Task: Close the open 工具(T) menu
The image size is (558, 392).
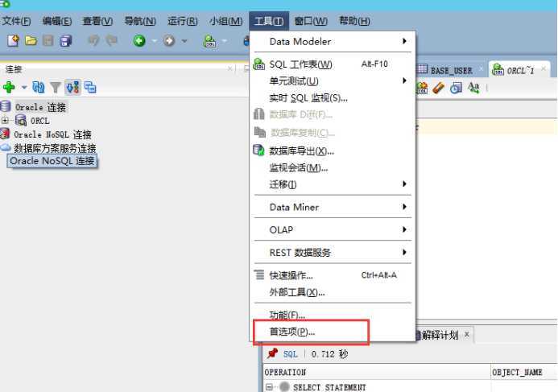Action: [x=269, y=21]
